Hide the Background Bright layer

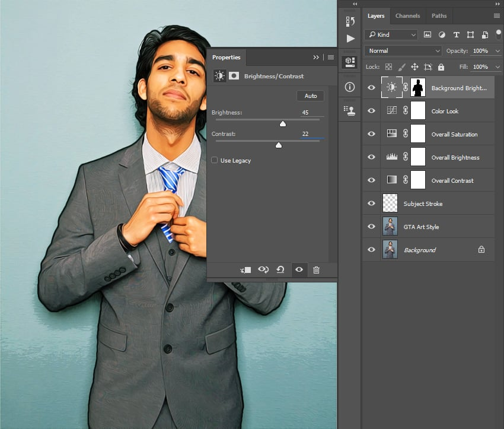click(x=371, y=87)
